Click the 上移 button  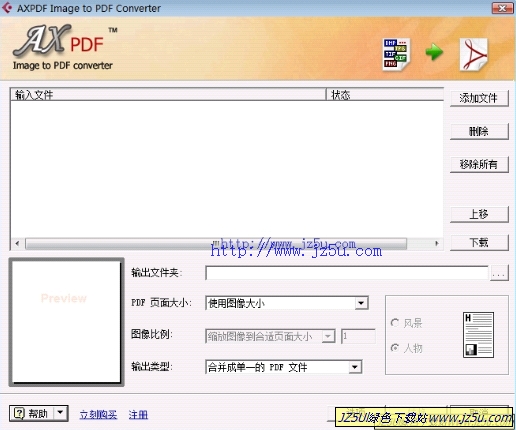coord(479,214)
